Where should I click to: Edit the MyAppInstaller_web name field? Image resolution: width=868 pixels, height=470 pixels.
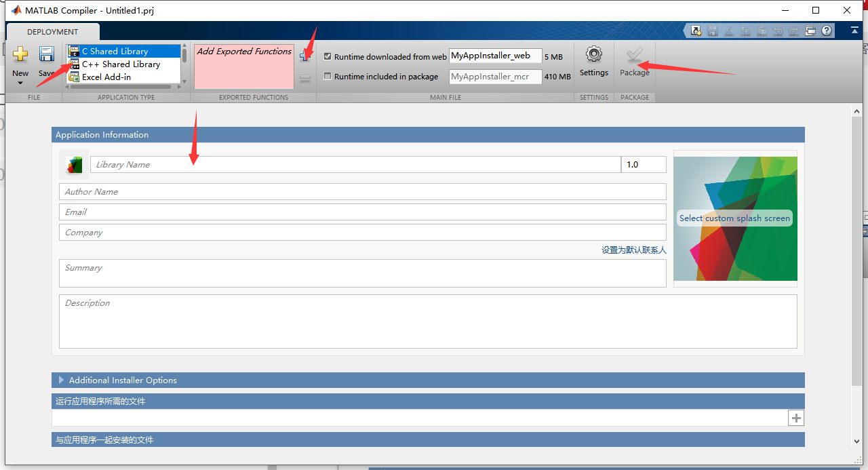click(495, 56)
